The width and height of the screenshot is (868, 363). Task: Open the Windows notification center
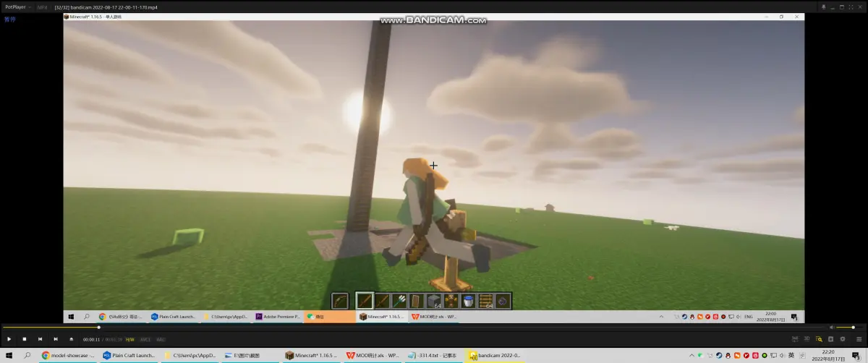856,355
